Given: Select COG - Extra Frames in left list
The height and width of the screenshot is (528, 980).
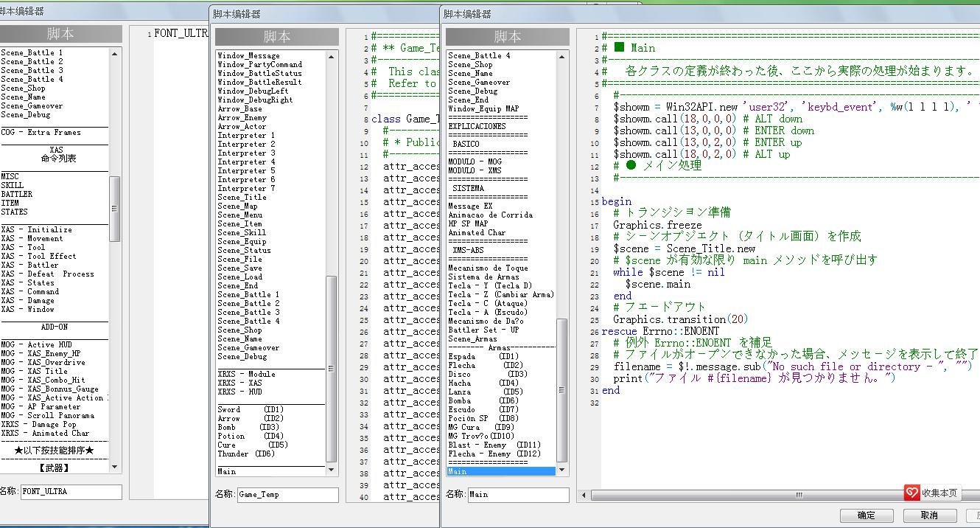Looking at the screenshot, I should pyautogui.click(x=41, y=132).
